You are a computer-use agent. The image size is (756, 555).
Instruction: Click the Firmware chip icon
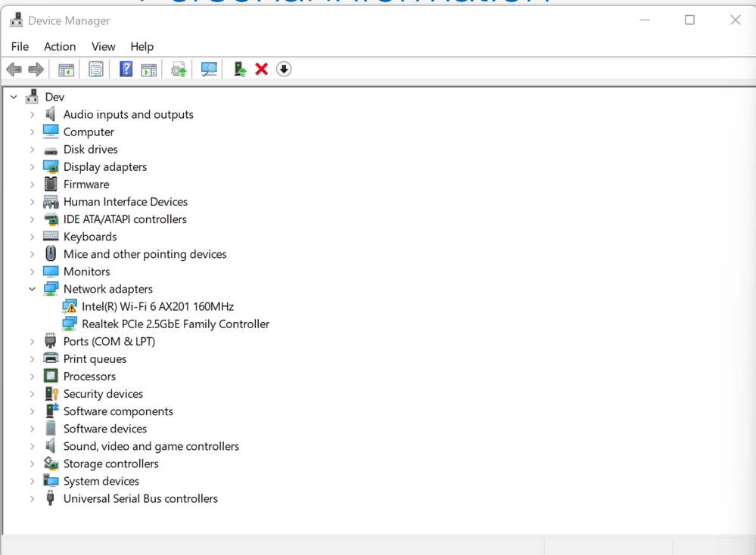(51, 184)
